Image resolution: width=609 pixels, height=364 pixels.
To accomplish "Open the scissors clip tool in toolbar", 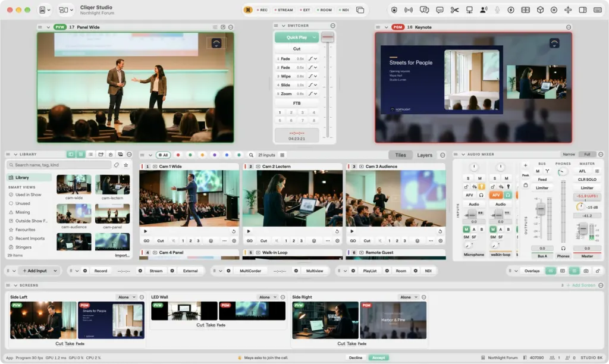I will [454, 10].
